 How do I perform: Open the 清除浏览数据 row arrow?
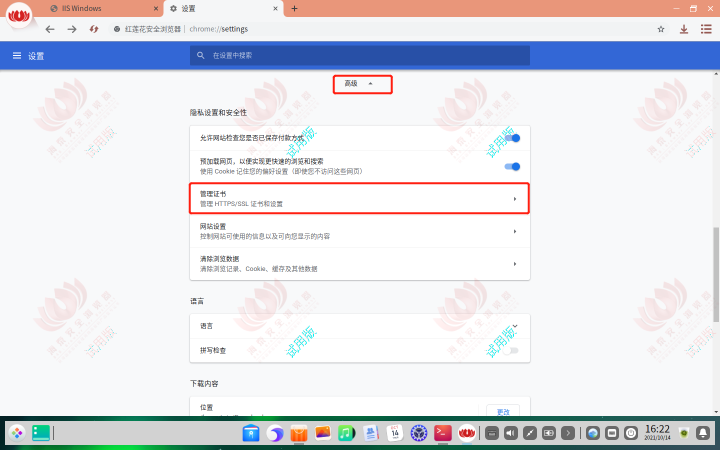click(x=515, y=264)
